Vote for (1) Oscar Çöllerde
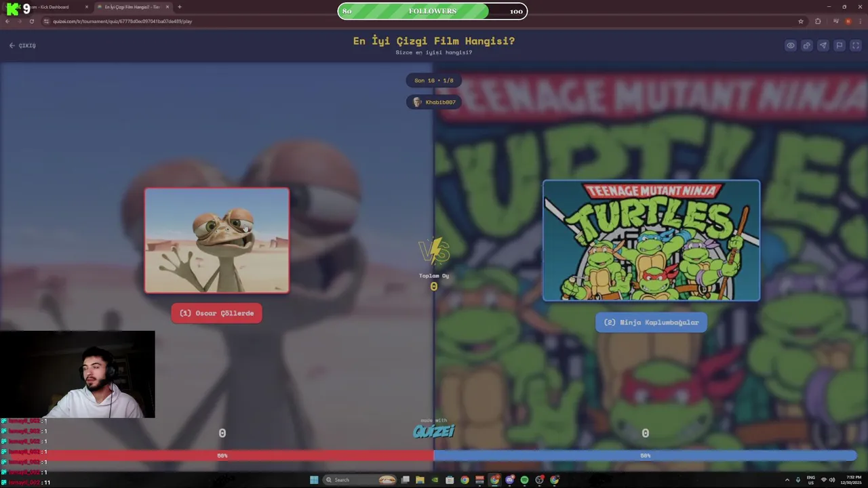This screenshot has width=868, height=488. pyautogui.click(x=216, y=313)
